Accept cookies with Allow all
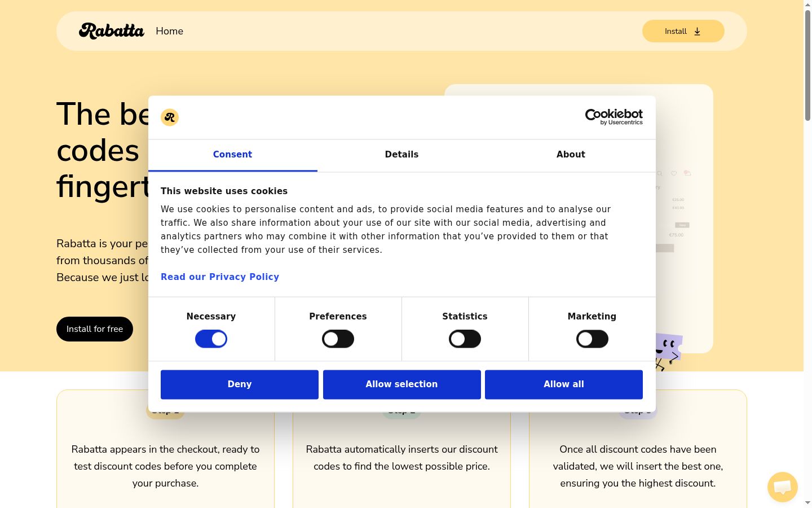Screen dimensions: 812x508 click(564, 384)
